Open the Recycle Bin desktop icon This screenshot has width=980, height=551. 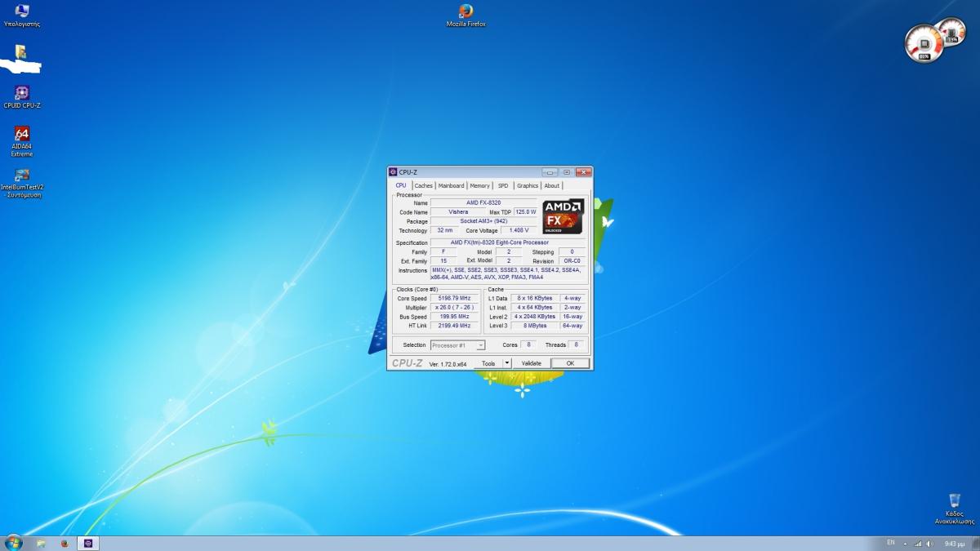click(x=954, y=509)
